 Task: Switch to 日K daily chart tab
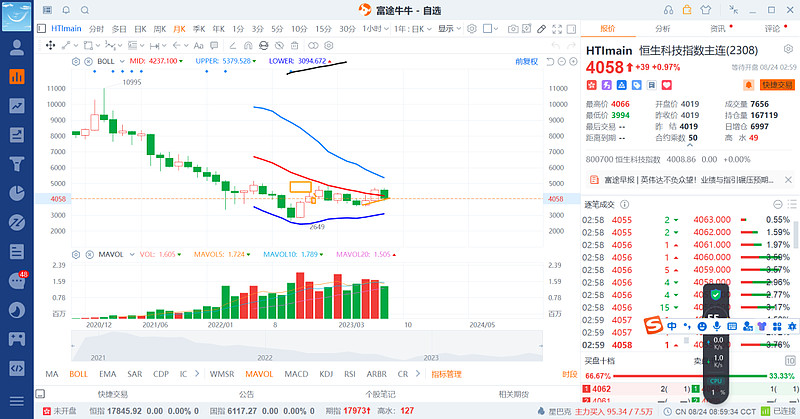[140, 29]
